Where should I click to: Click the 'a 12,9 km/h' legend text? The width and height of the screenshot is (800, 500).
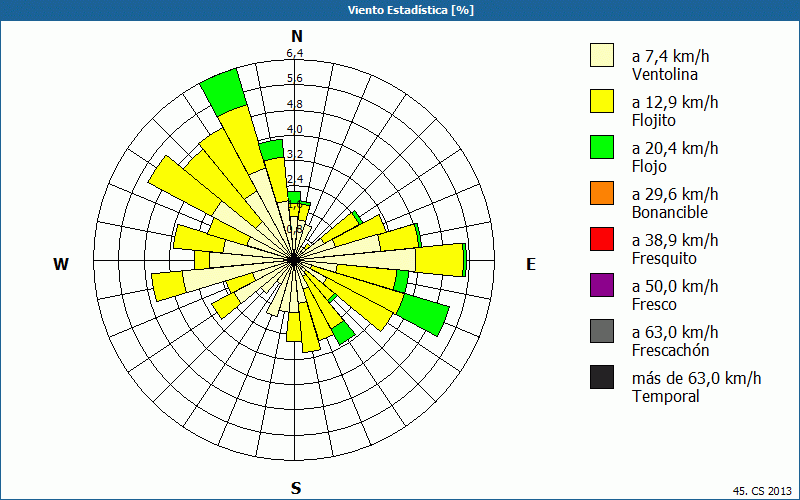point(675,102)
